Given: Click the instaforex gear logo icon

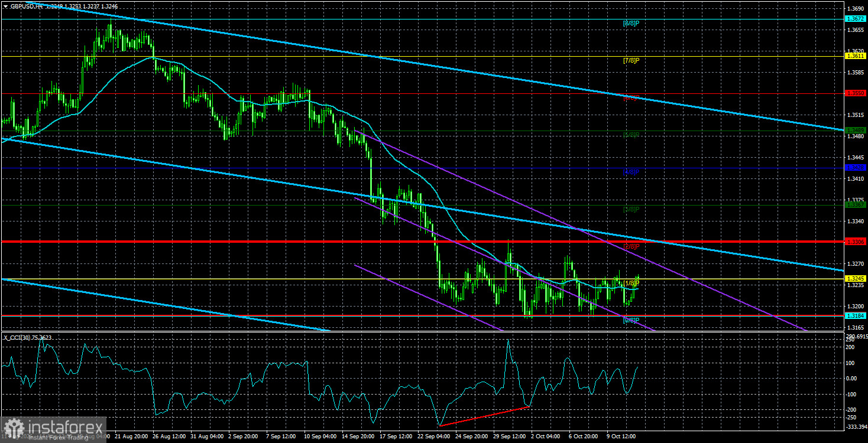Looking at the screenshot, I should coord(14,426).
